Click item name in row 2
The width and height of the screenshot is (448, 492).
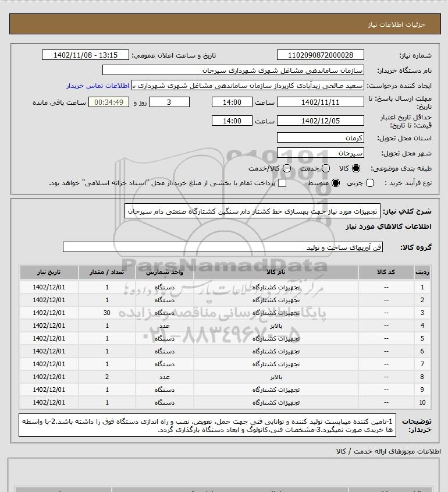point(276,300)
